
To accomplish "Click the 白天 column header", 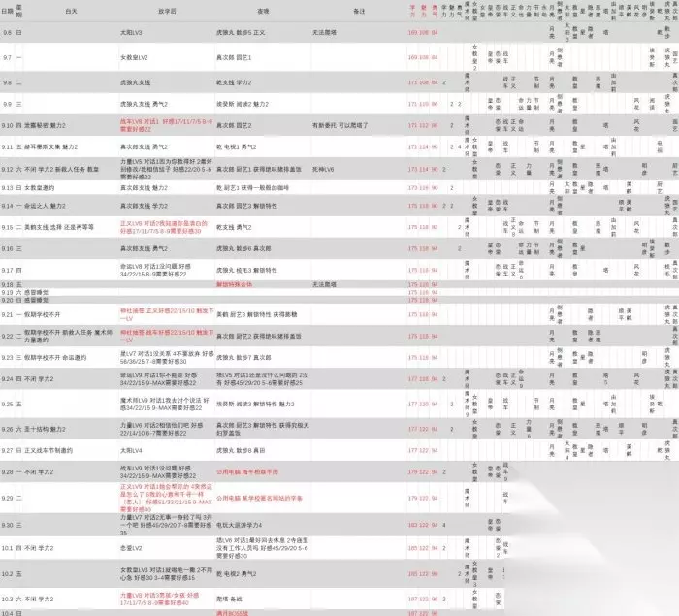I will (x=71, y=11).
